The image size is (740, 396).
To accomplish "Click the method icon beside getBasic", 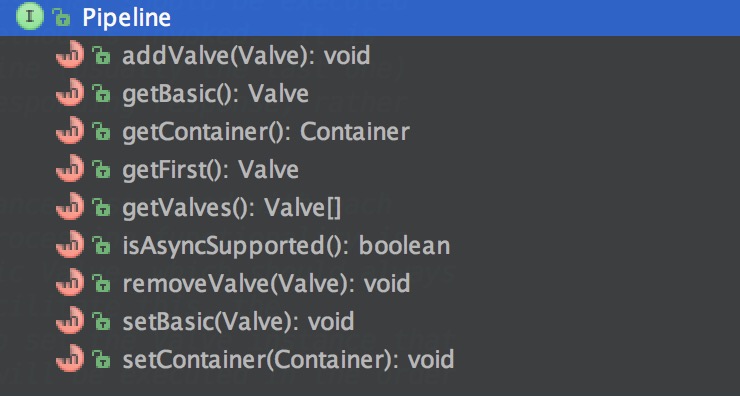I will [x=70, y=93].
